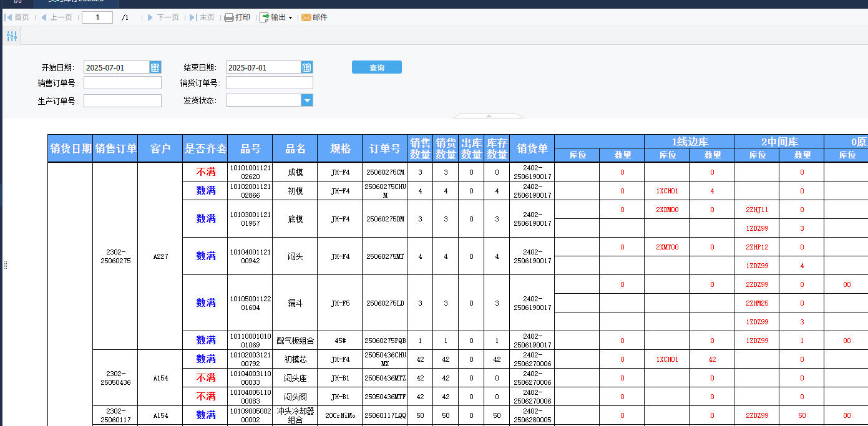The image size is (868, 426).
Task: Click the 销售订单 column header
Action: [x=115, y=148]
